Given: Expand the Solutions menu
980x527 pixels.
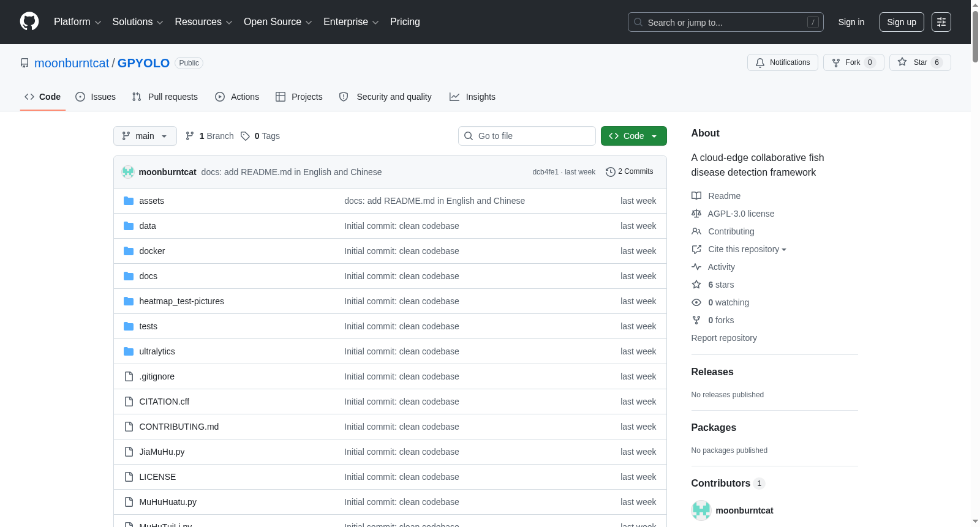Looking at the screenshot, I should [x=138, y=22].
